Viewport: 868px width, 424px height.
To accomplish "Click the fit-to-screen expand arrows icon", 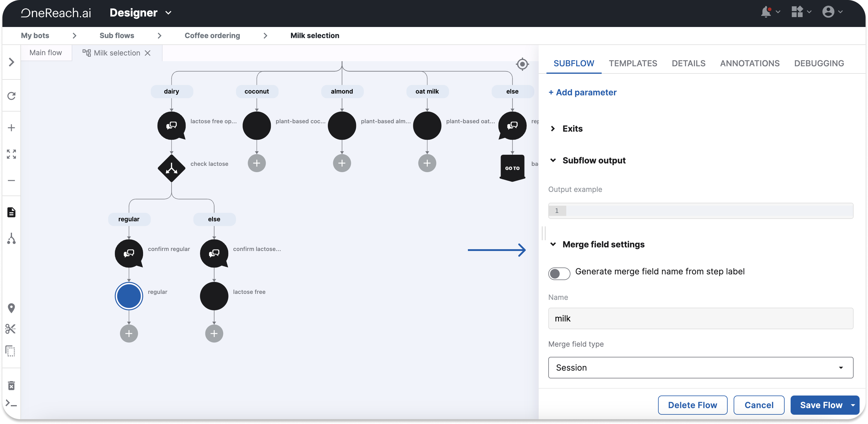I will 11,154.
